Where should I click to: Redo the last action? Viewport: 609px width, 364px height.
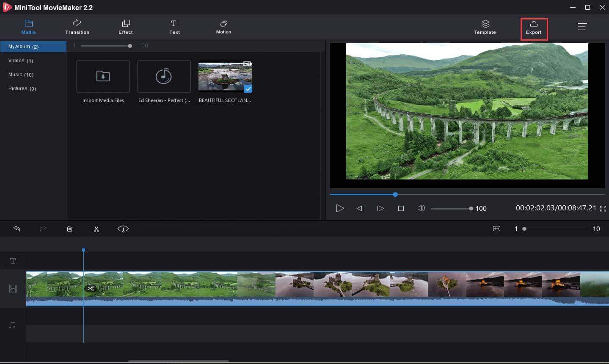click(43, 229)
